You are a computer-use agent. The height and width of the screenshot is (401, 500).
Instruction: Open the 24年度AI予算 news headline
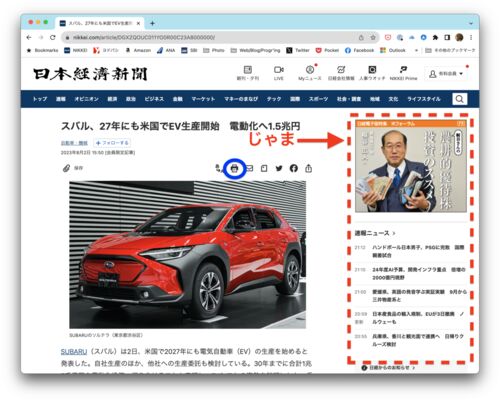coord(419,273)
